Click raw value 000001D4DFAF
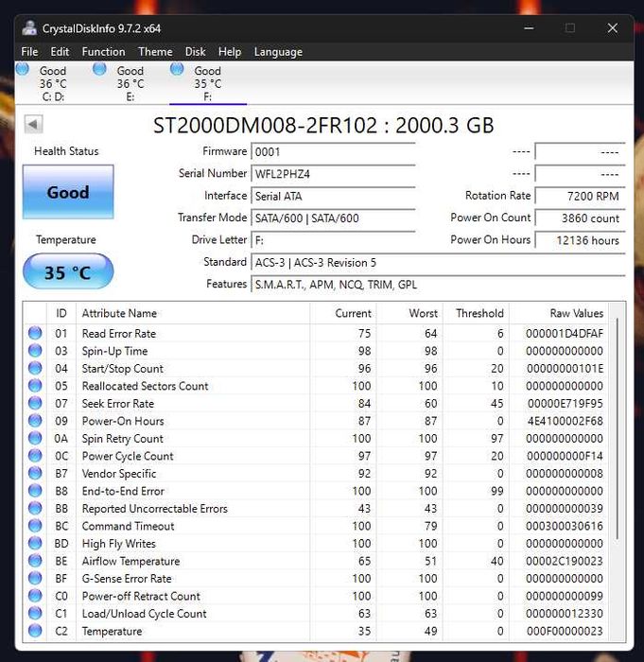Screen dimensions: 644x662 pyautogui.click(x=565, y=334)
